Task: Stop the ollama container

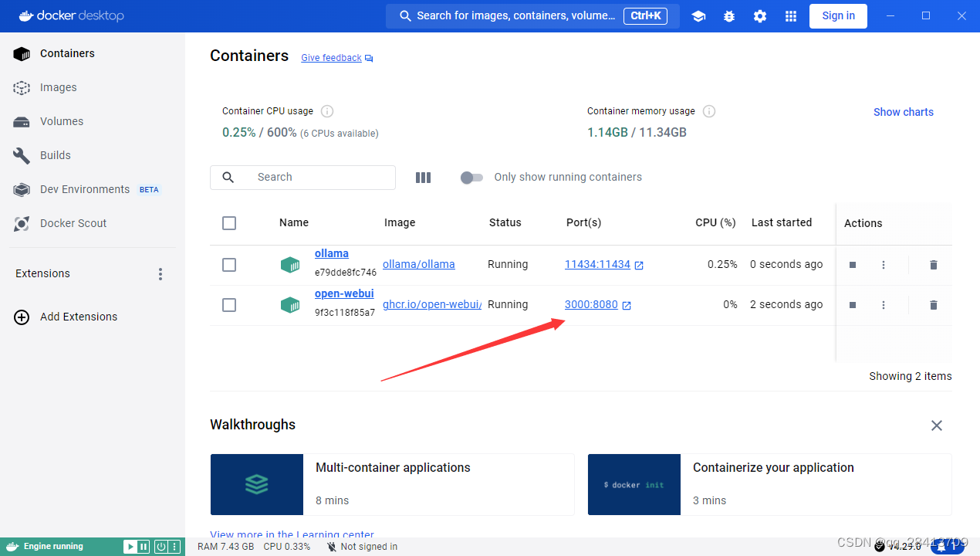Action: [853, 265]
